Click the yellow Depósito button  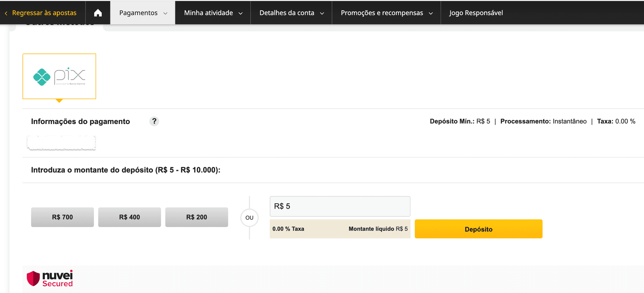479,229
